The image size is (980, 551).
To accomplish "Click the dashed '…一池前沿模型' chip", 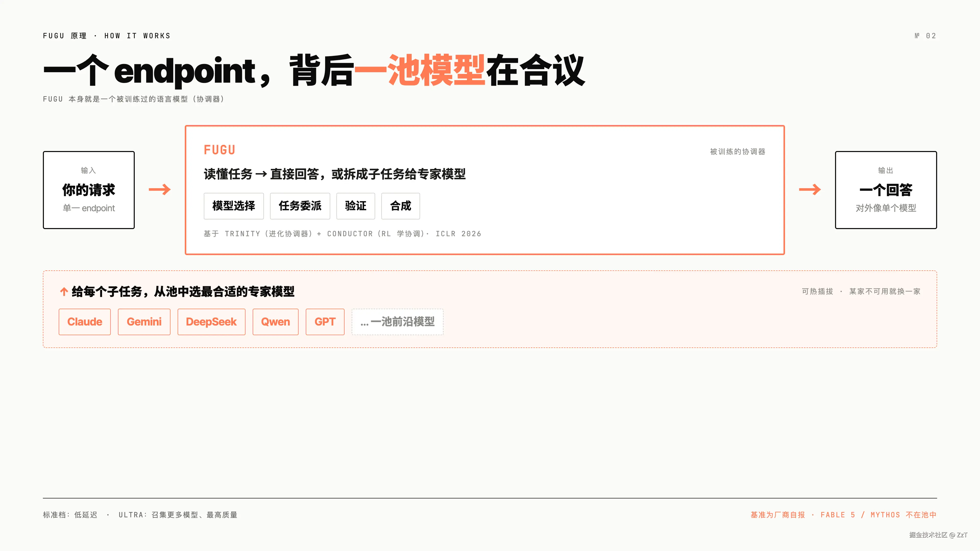I will [x=398, y=322].
